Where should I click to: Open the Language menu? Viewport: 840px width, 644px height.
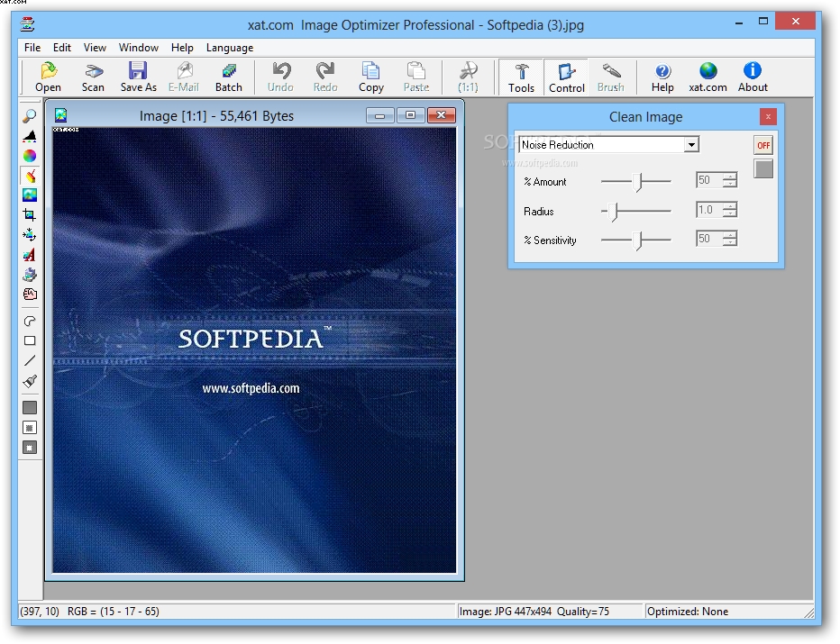click(230, 48)
